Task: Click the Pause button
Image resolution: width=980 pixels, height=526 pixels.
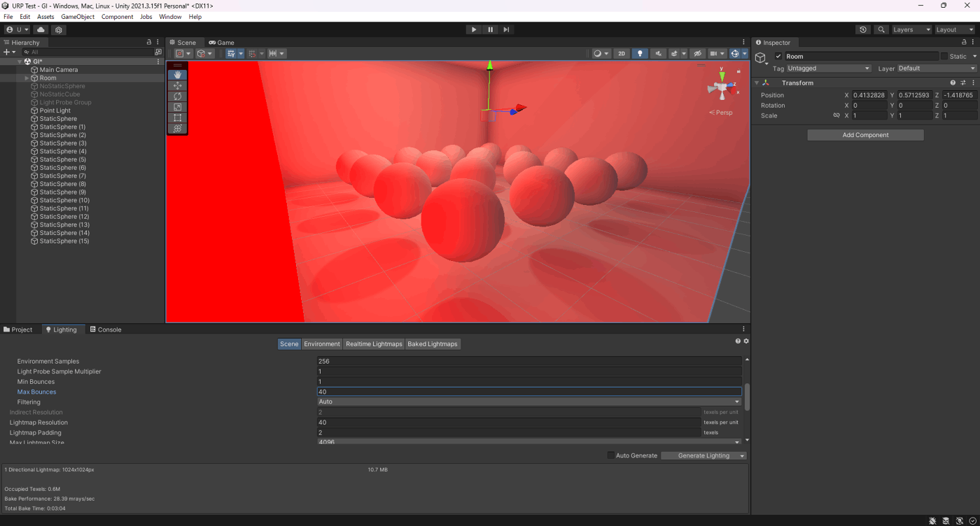Action: click(x=490, y=29)
